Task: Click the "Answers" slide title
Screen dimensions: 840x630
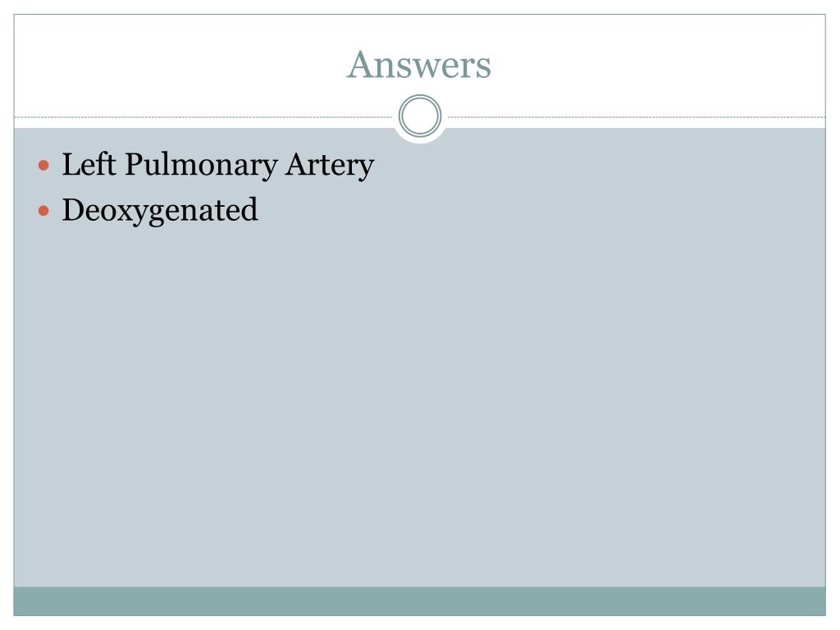Action: (x=419, y=65)
